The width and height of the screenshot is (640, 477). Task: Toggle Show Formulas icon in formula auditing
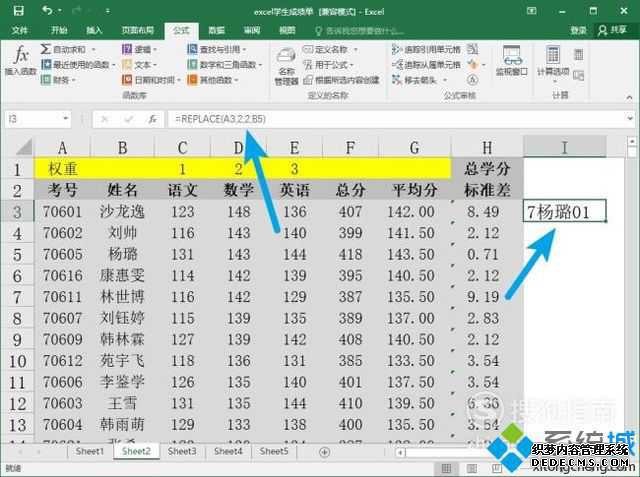coord(473,49)
